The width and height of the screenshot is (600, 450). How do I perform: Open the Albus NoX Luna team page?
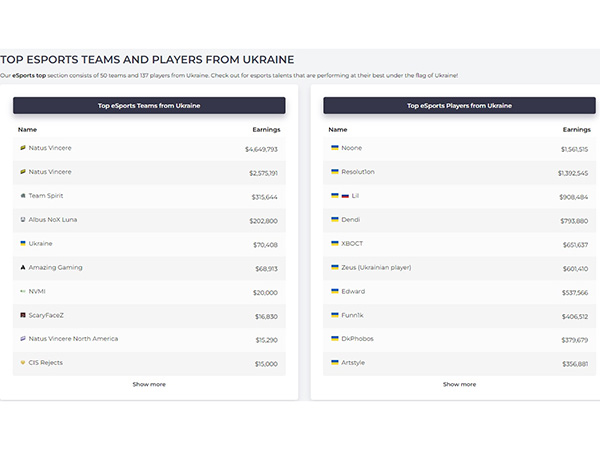coord(53,220)
